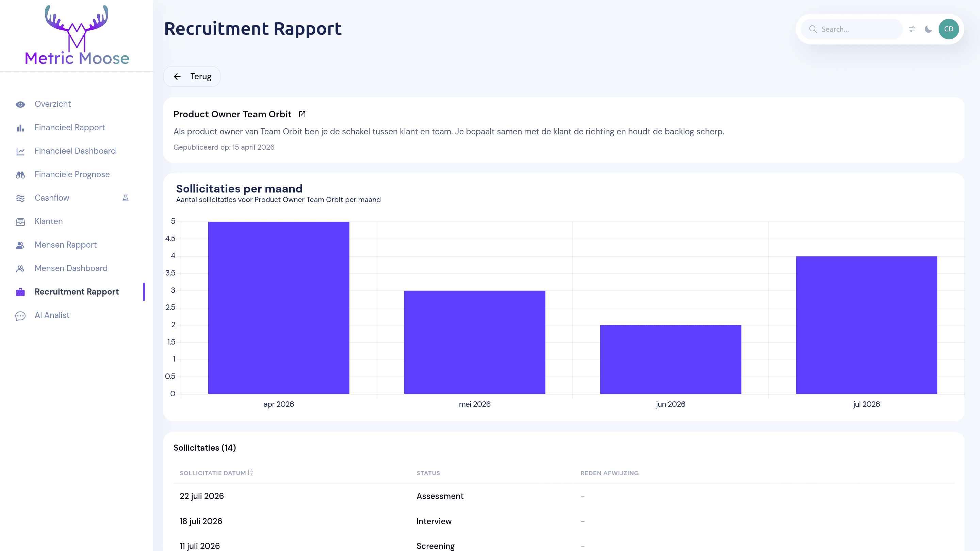Click the mei 2026 bar
Image resolution: width=980 pixels, height=551 pixels.
click(x=475, y=342)
